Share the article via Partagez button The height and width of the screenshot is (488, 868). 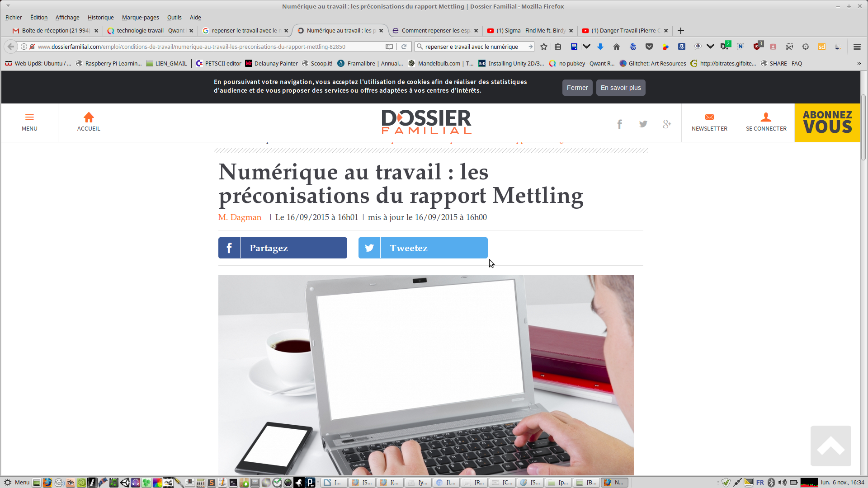(x=283, y=248)
